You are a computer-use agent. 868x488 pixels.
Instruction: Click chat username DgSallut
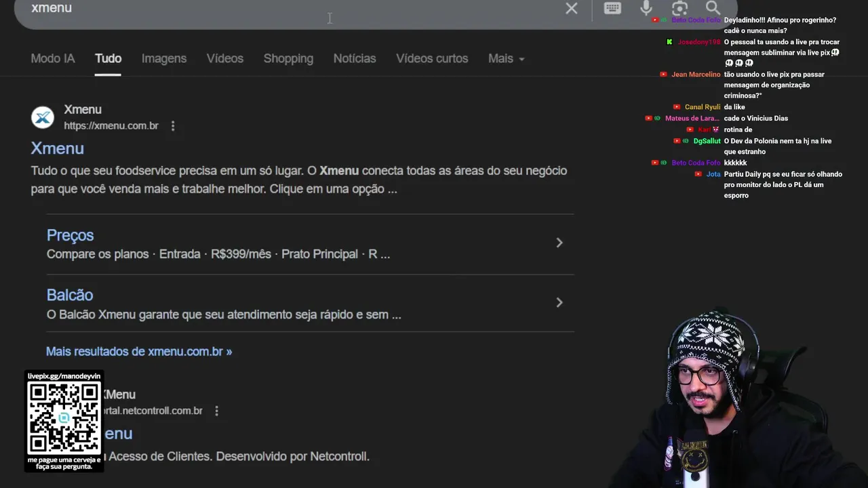click(707, 141)
